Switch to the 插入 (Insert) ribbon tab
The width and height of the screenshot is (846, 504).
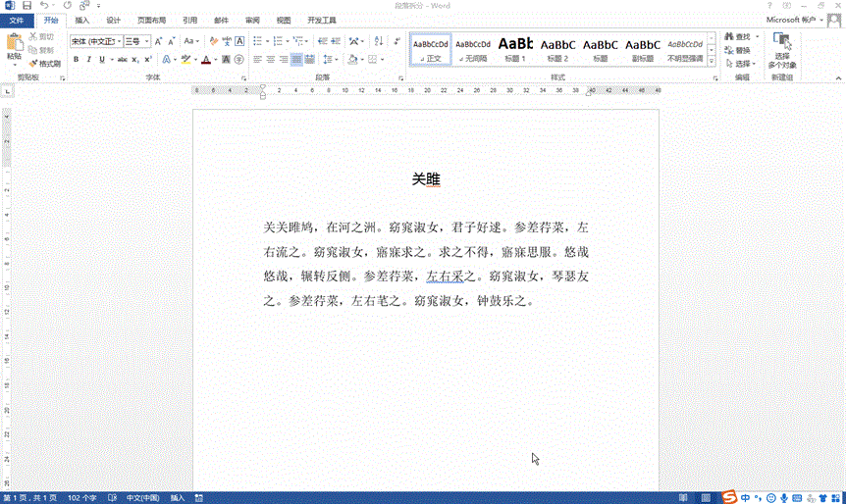click(x=82, y=20)
